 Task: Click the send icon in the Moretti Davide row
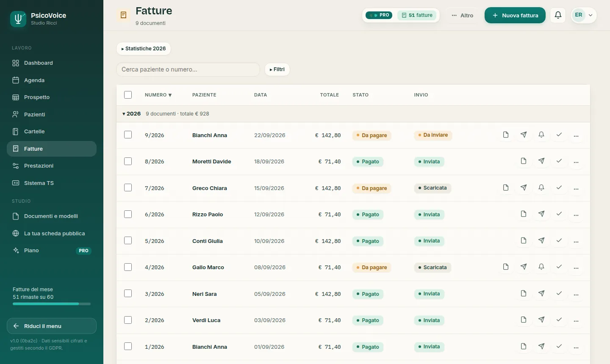click(541, 161)
